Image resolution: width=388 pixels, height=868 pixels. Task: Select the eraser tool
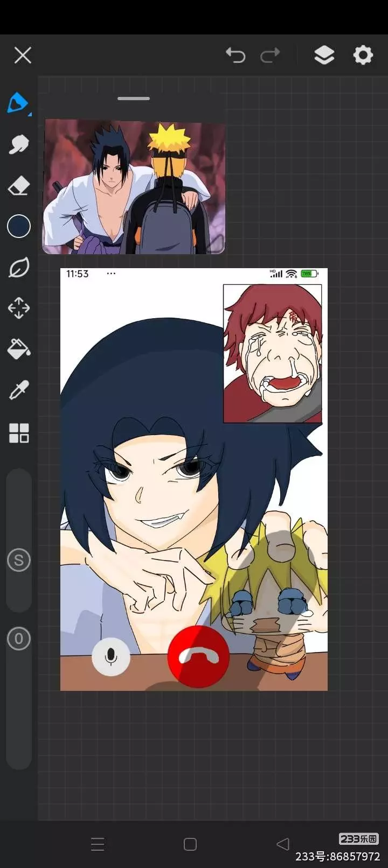(x=19, y=186)
